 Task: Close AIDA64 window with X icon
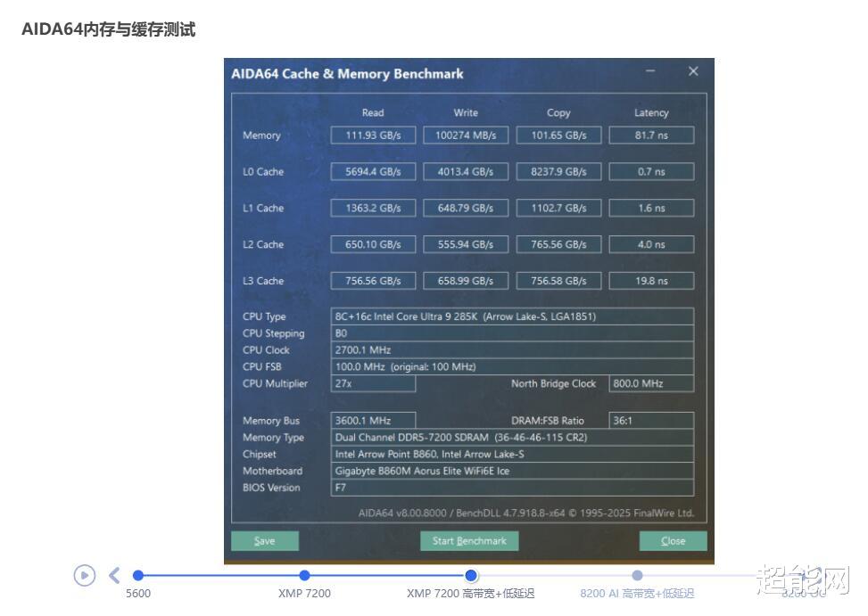point(693,71)
